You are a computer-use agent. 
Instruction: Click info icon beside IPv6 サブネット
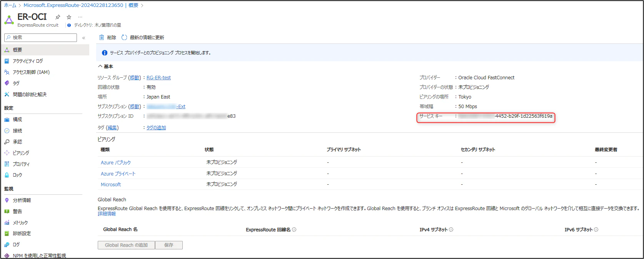point(596,230)
